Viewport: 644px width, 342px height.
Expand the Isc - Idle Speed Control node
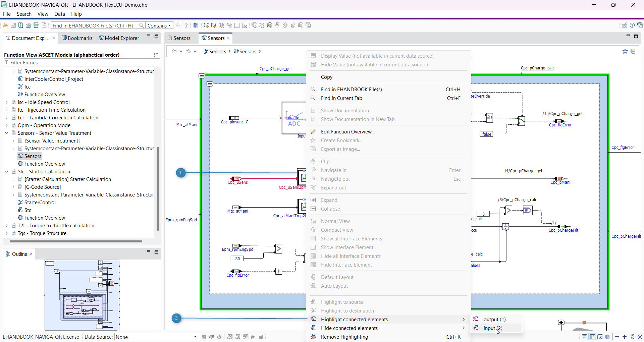coord(7,102)
